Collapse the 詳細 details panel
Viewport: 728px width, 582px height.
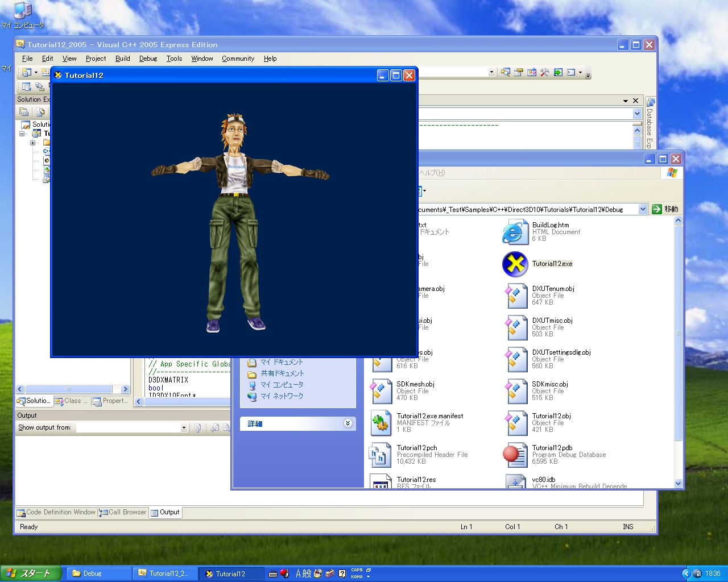click(x=348, y=423)
